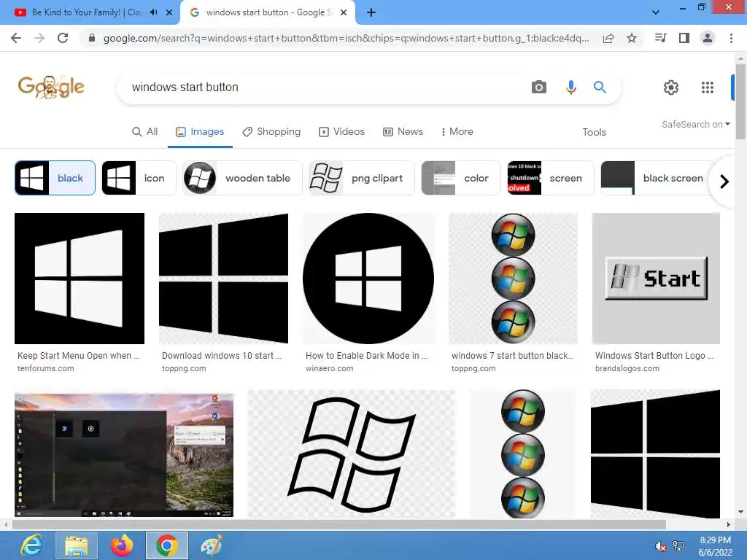Expand the More search options
Screen dimensions: 747x560
coord(457,131)
